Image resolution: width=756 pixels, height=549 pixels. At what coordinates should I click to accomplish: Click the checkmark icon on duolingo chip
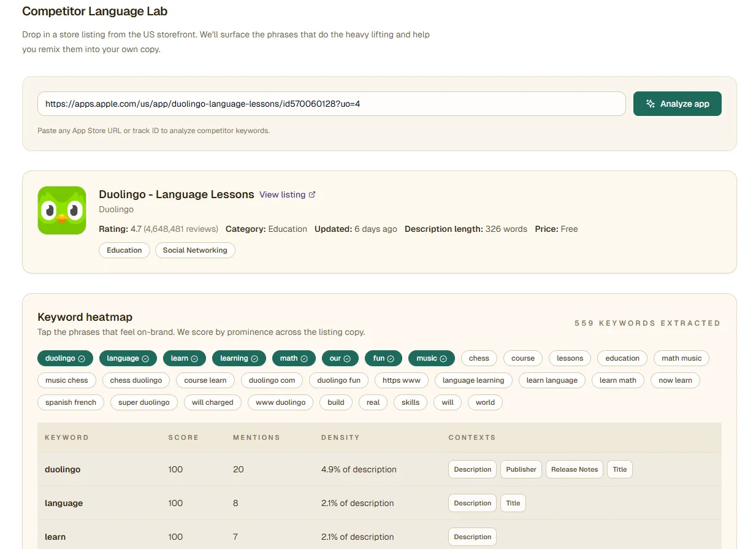pyautogui.click(x=82, y=359)
